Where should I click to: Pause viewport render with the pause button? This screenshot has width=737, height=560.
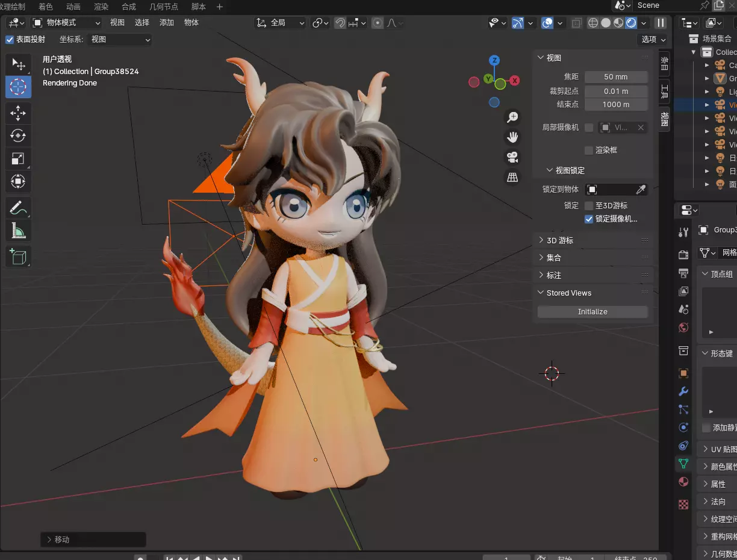(x=661, y=23)
